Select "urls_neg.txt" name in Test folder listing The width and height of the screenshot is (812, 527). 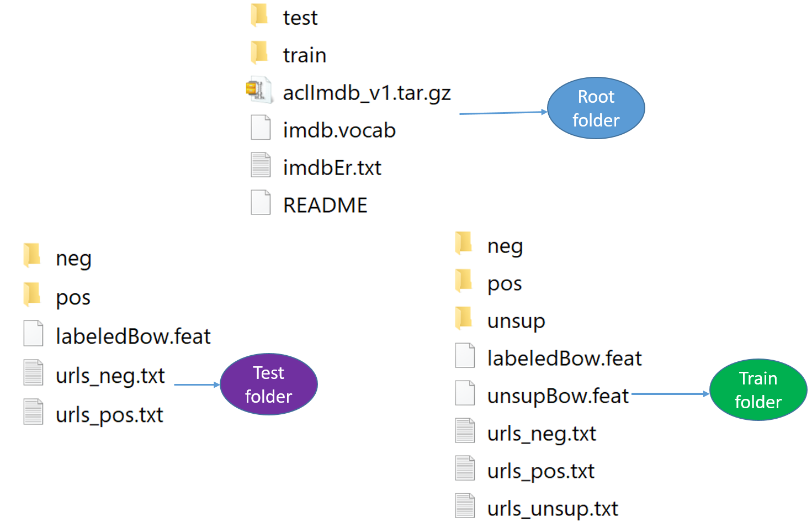pos(110,376)
